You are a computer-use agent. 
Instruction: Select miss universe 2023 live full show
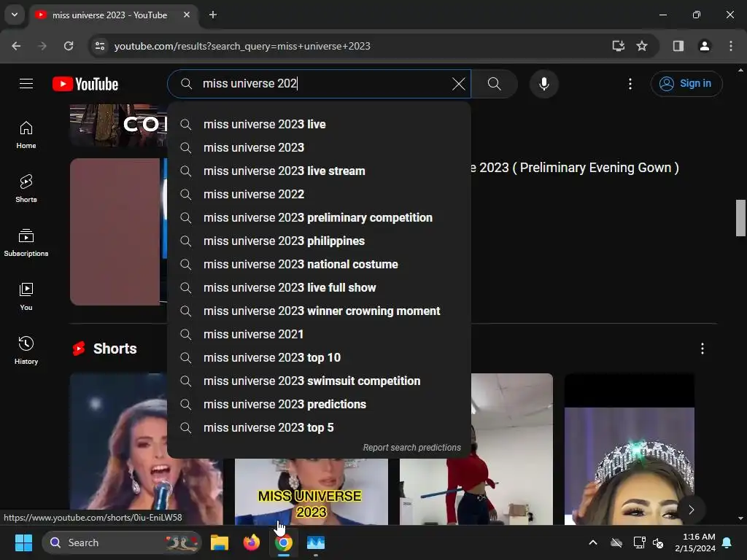320,287
